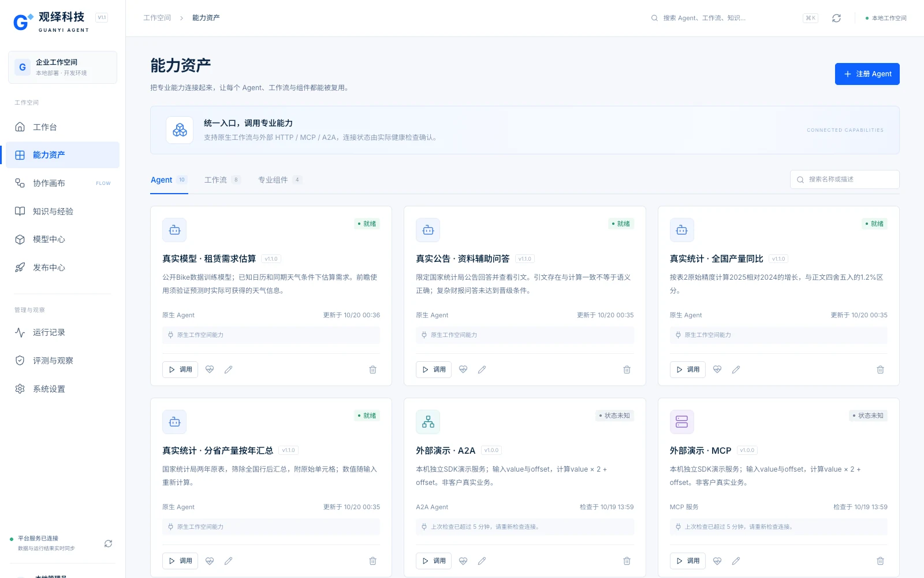This screenshot has width=924, height=578.
Task: Open the 企业工作空间 workspace switcher
Action: coord(62,67)
